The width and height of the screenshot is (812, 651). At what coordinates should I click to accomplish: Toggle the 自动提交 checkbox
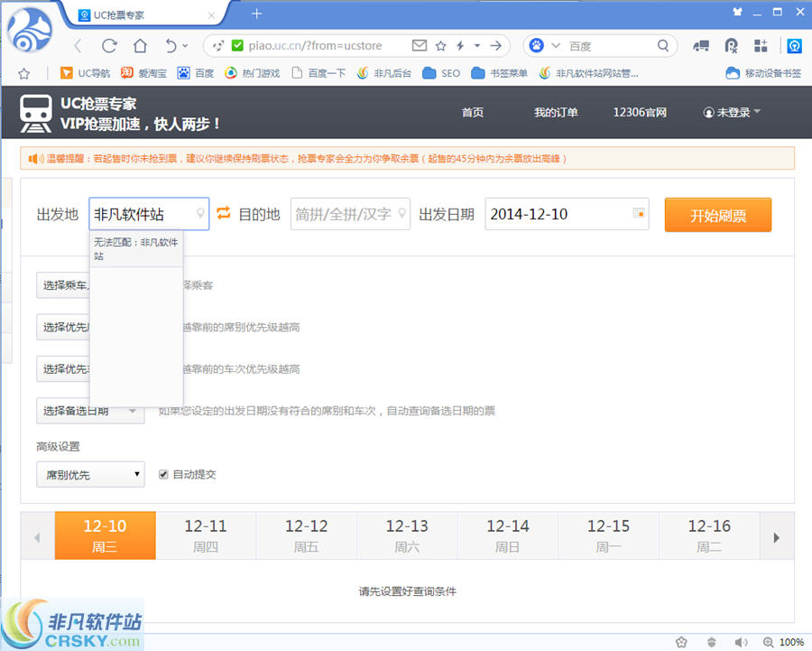click(x=163, y=474)
